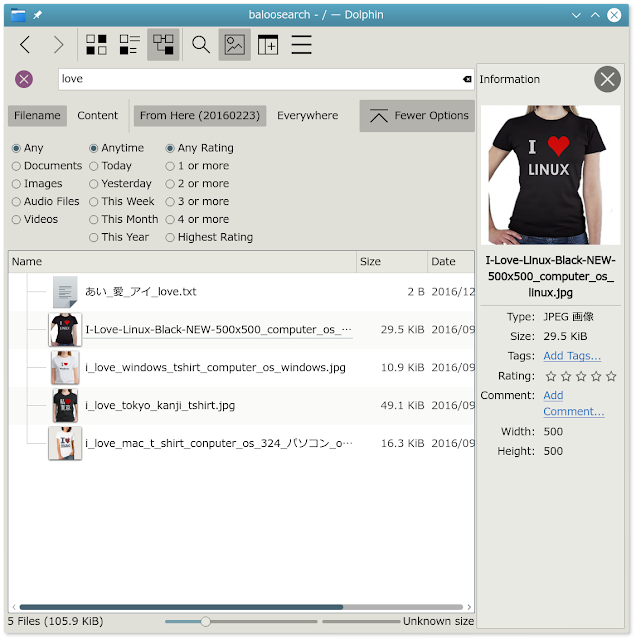Sort by Date column header
The image size is (636, 640).
(x=451, y=262)
